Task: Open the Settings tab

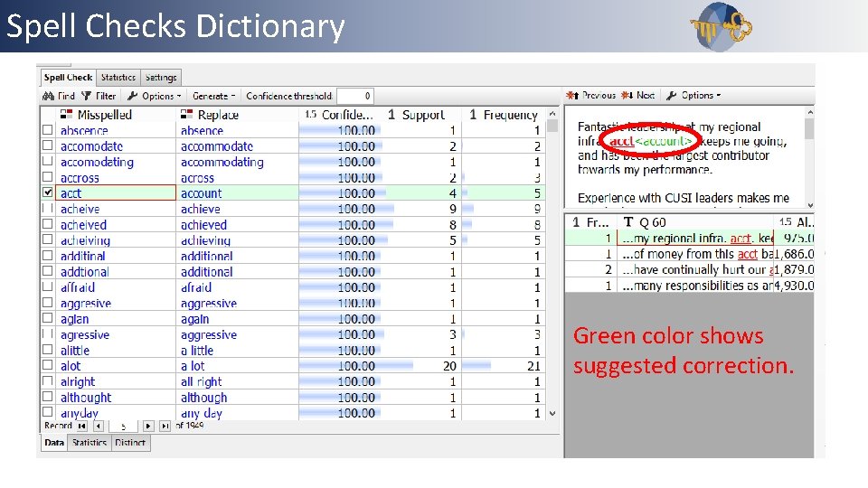Action: tap(161, 78)
